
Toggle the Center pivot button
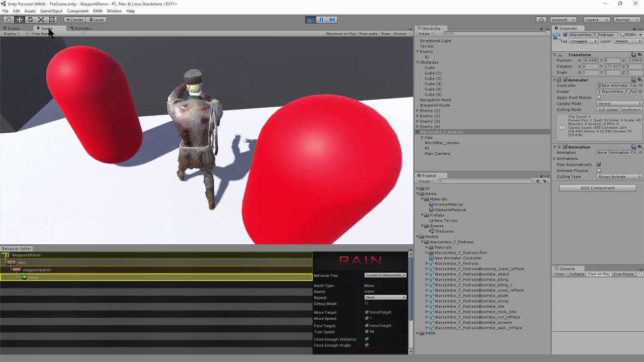tap(74, 20)
